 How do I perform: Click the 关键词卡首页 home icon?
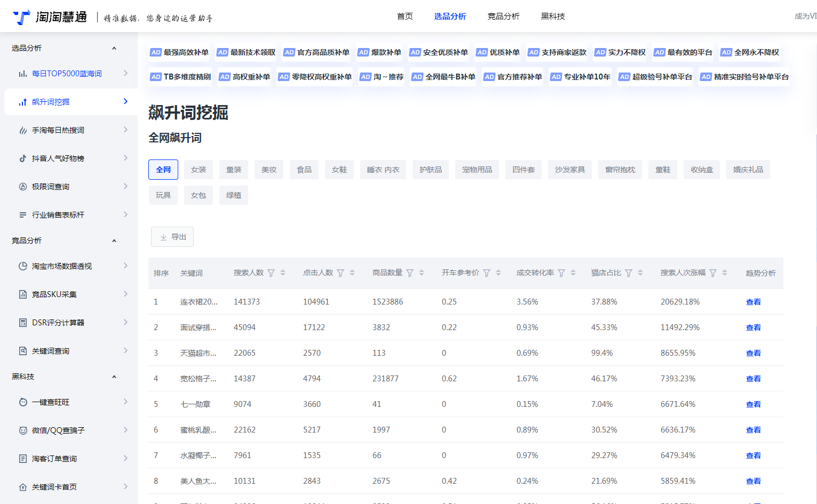(x=23, y=487)
